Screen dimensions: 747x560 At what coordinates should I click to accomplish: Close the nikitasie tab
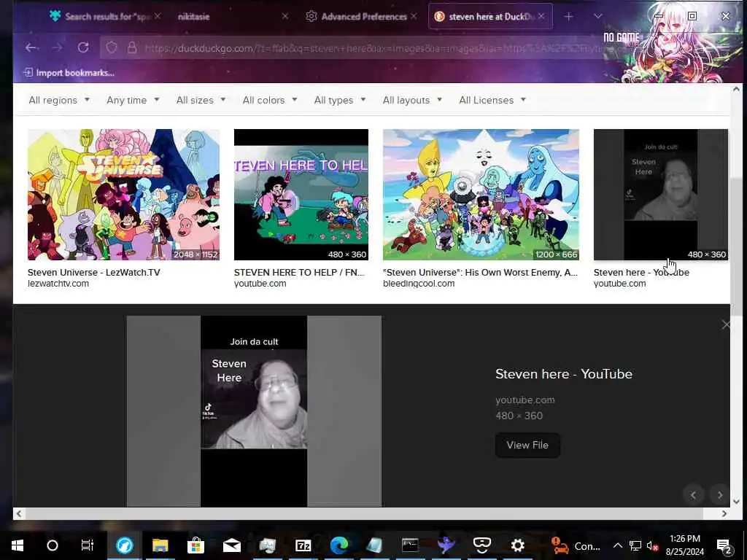point(285,16)
